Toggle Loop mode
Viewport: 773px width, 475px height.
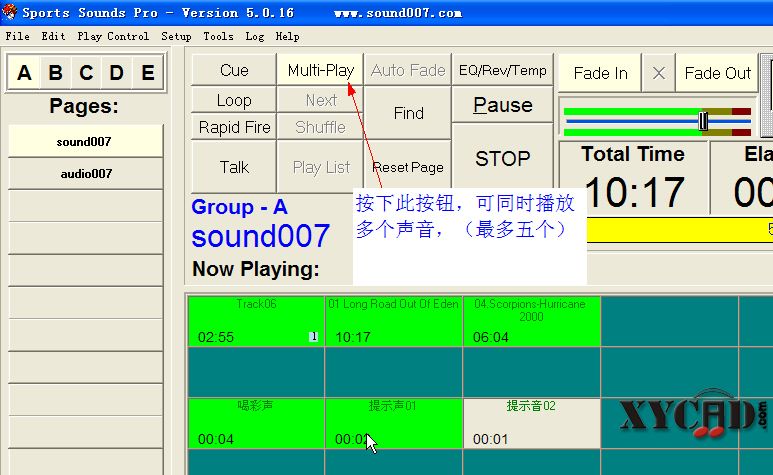point(234,100)
